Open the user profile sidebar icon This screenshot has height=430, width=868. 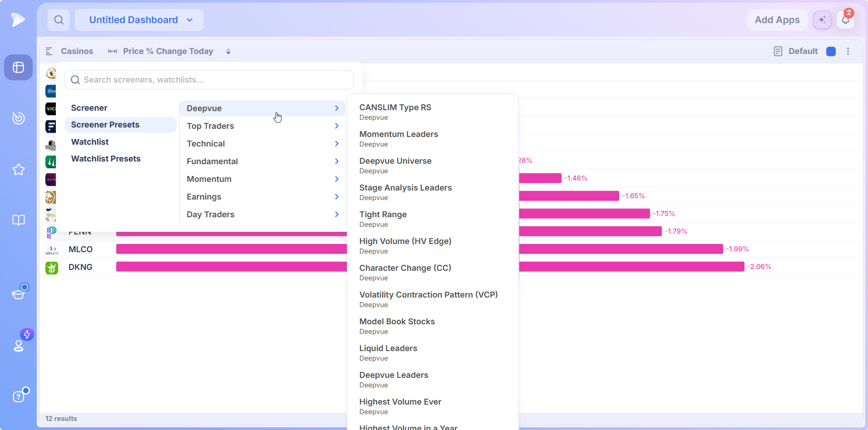click(x=18, y=346)
